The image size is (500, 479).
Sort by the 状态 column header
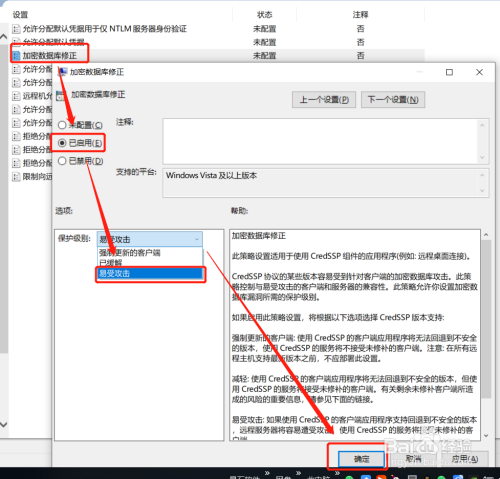pos(264,15)
